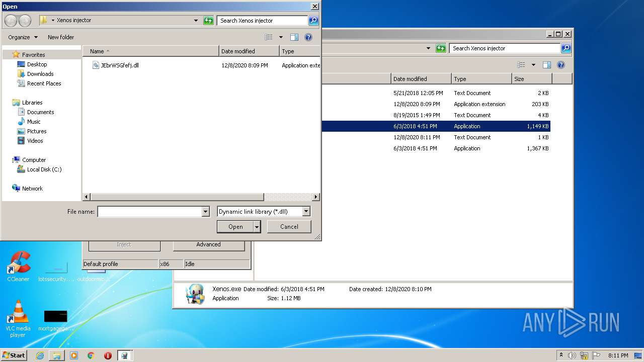The height and width of the screenshot is (362, 644).
Task: Click the Cancel button
Action: [289, 227]
